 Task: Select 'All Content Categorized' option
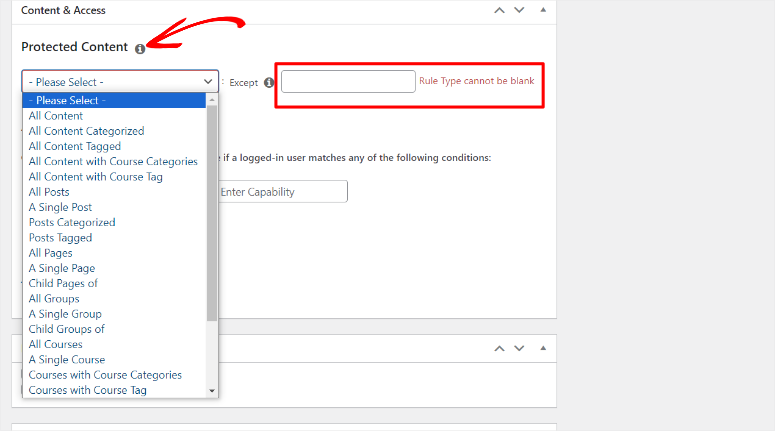pyautogui.click(x=86, y=131)
